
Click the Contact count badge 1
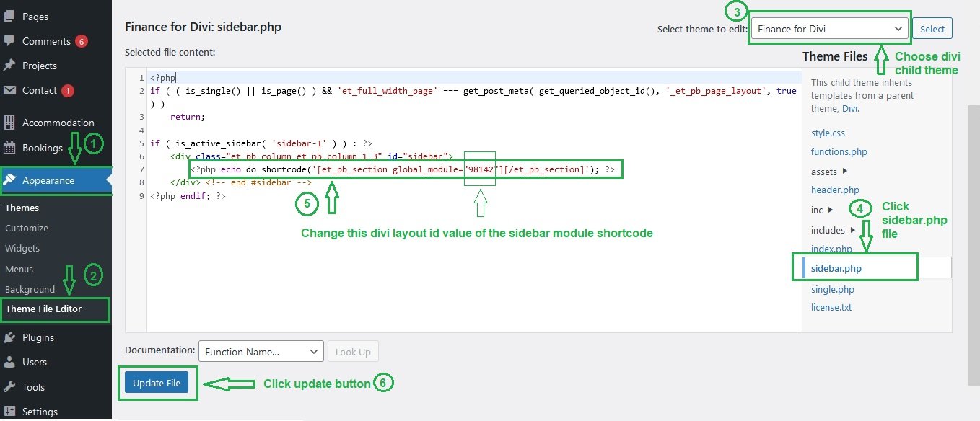[x=68, y=91]
